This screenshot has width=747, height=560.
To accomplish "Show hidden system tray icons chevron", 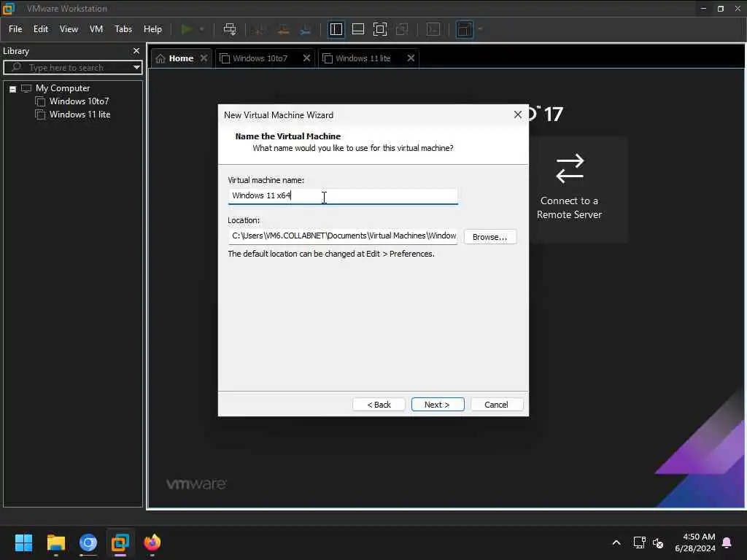I will [616, 542].
